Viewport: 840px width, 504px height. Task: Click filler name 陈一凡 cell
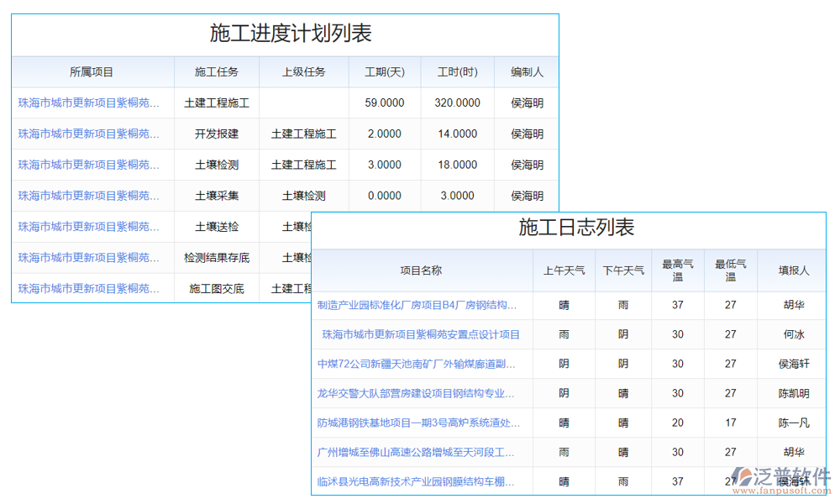tap(790, 423)
